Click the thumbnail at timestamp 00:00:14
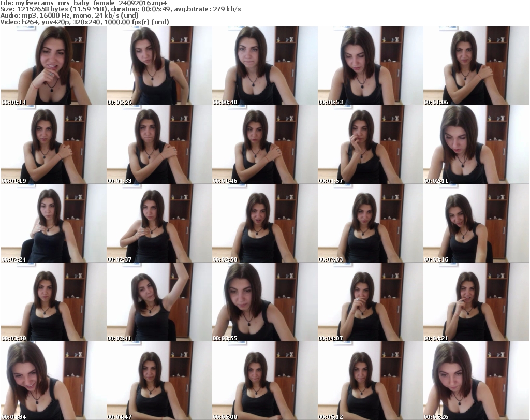Screen dimensions: 530x420 [x=53, y=66]
